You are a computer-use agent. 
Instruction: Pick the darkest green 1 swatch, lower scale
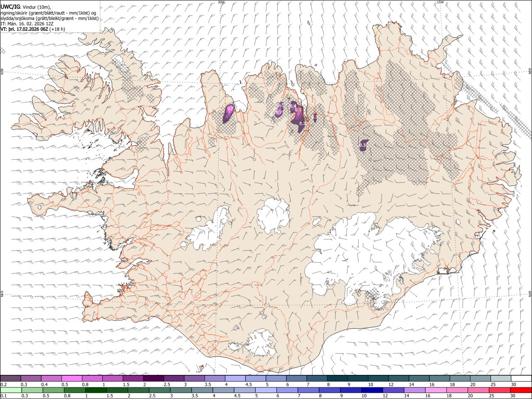pos(96,390)
